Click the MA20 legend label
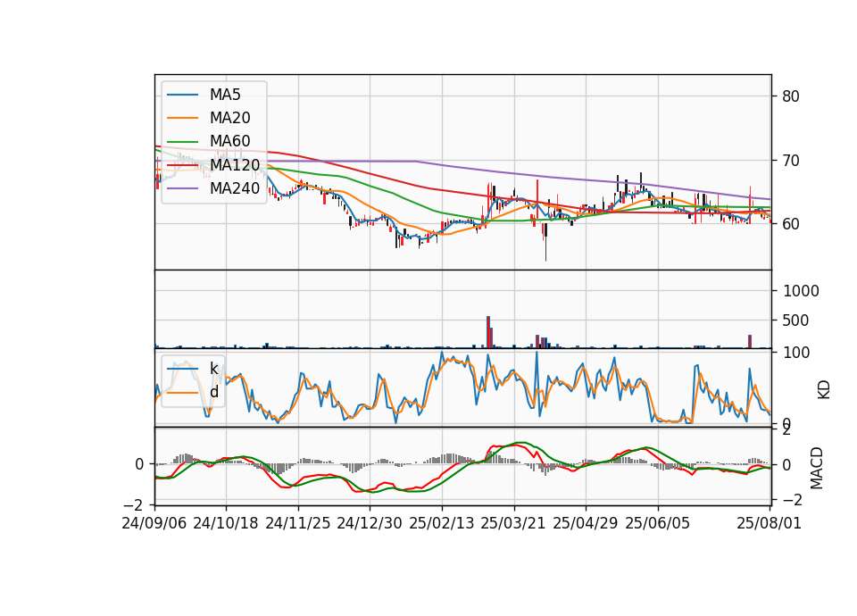 pyautogui.click(x=230, y=118)
